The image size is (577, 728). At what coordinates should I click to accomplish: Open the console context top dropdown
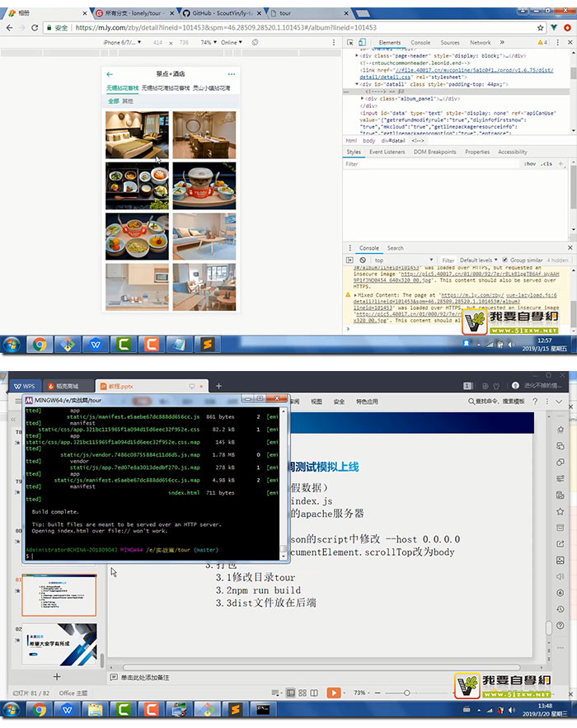(403, 260)
